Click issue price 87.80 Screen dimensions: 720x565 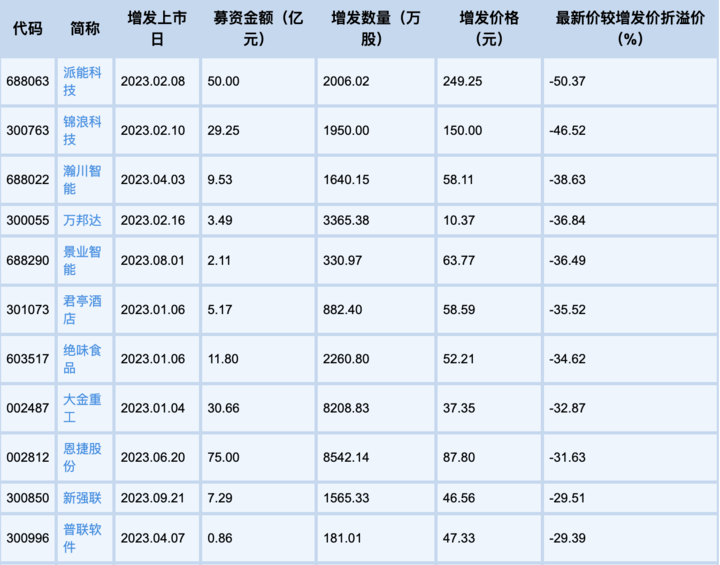pos(459,458)
